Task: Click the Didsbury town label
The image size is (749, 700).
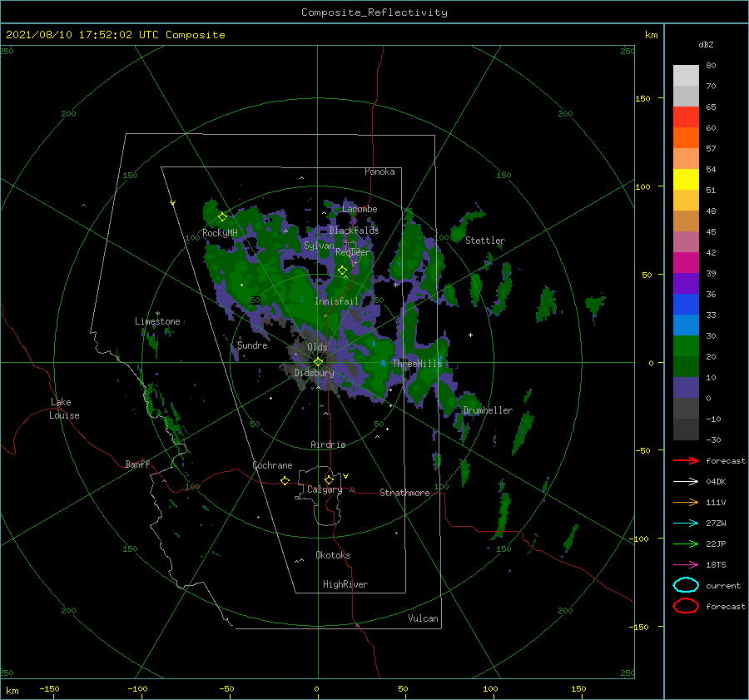Action: (x=314, y=373)
